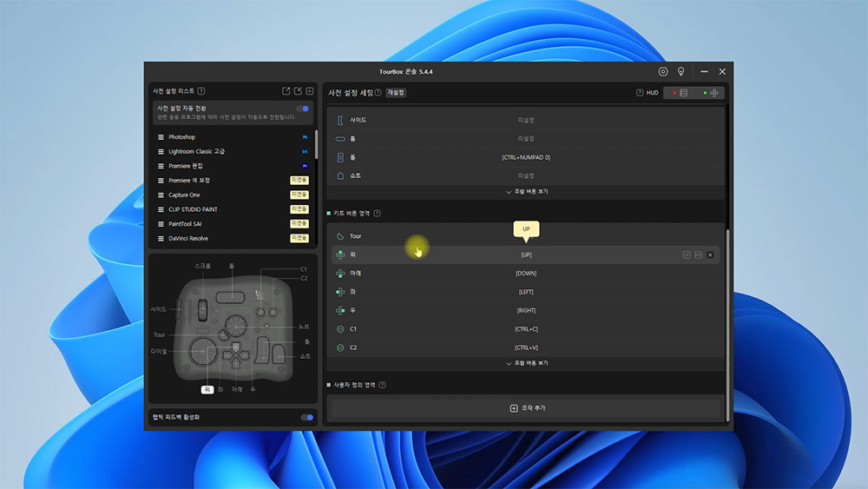This screenshot has width=868, height=489.
Task: Click the 사이드 label on device diagram
Action: (x=158, y=309)
